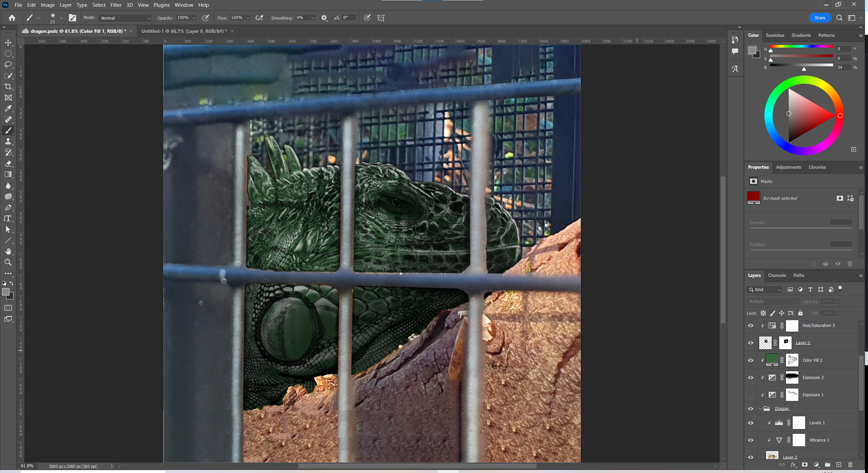The width and height of the screenshot is (868, 473).
Task: Switch to the Channels tab
Action: point(777,275)
